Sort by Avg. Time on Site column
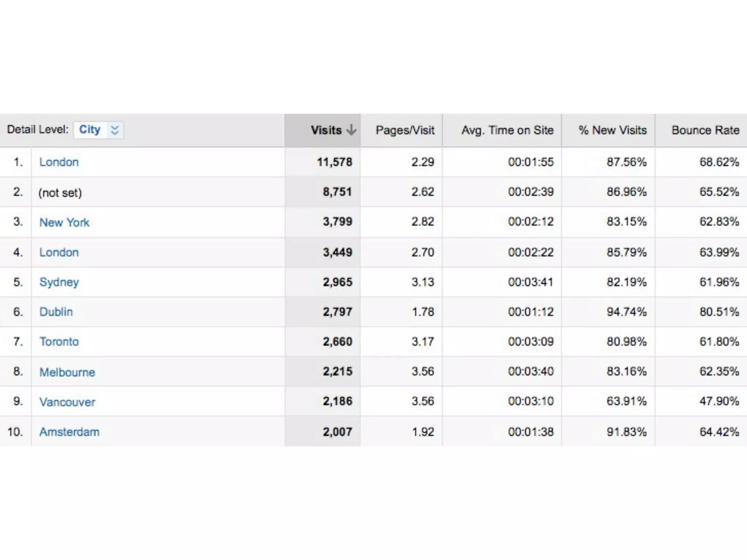 [507, 130]
